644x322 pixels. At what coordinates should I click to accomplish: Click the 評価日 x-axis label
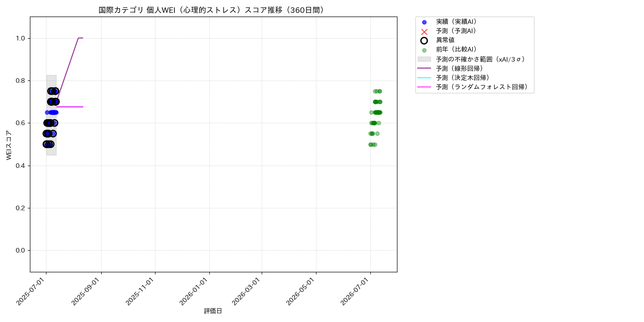pyautogui.click(x=213, y=311)
